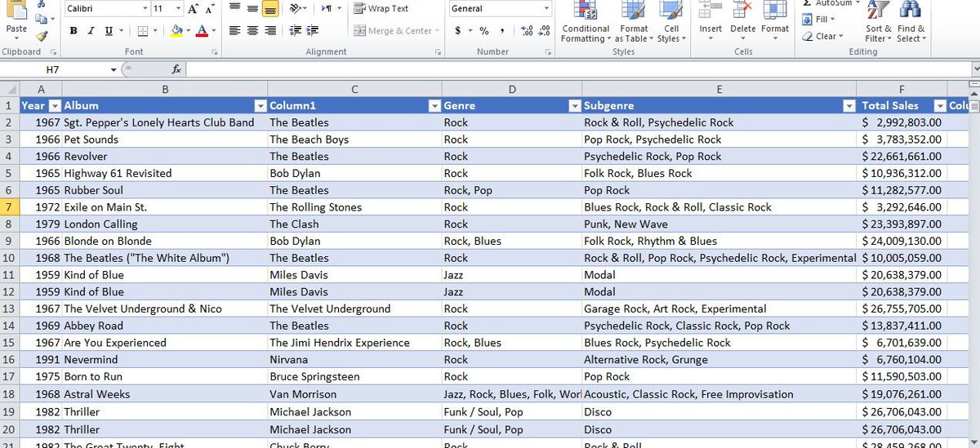Open Format as Table gallery
980x448 pixels.
(634, 22)
